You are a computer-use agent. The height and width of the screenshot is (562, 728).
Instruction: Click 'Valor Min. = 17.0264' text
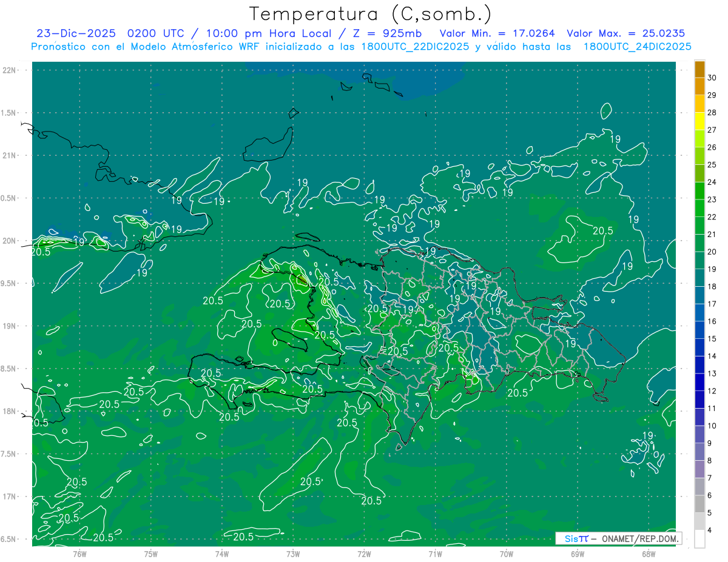tap(497, 33)
